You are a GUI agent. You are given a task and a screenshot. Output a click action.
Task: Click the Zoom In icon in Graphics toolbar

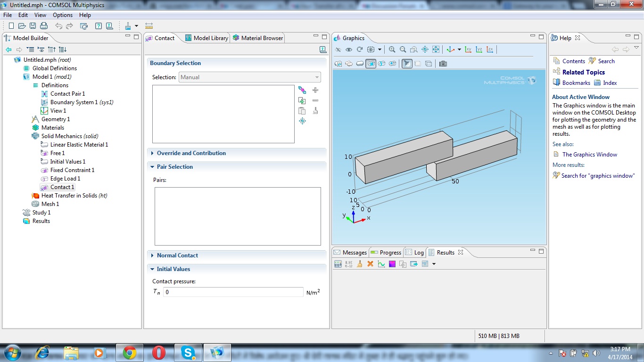tap(392, 49)
